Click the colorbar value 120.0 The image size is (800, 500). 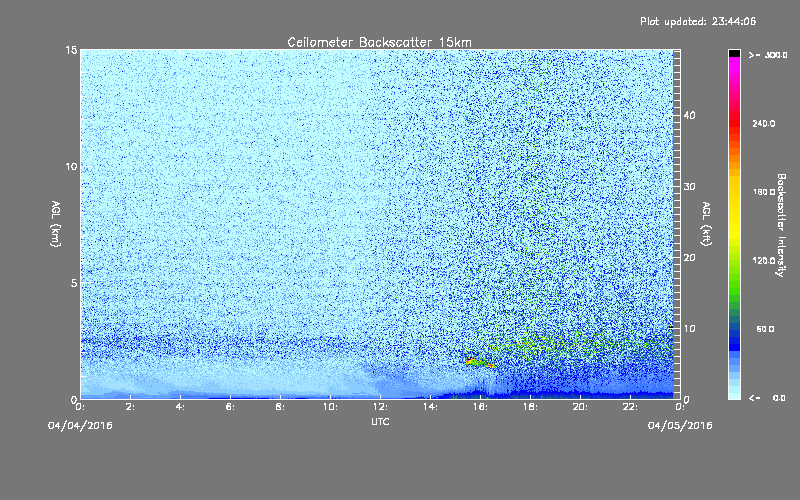tap(764, 261)
